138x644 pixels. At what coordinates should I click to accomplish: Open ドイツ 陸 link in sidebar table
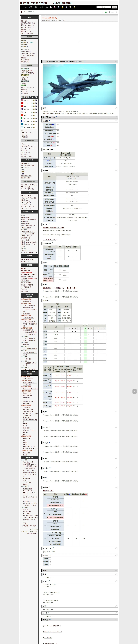click(x=34, y=103)
